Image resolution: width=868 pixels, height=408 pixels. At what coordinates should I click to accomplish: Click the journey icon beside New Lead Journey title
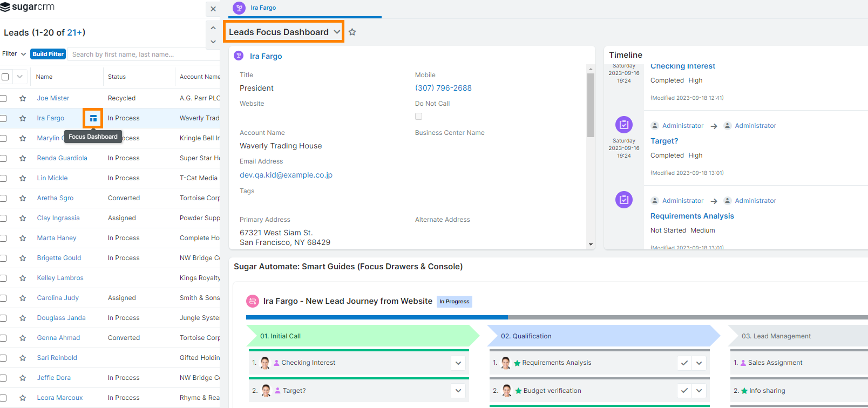click(252, 301)
